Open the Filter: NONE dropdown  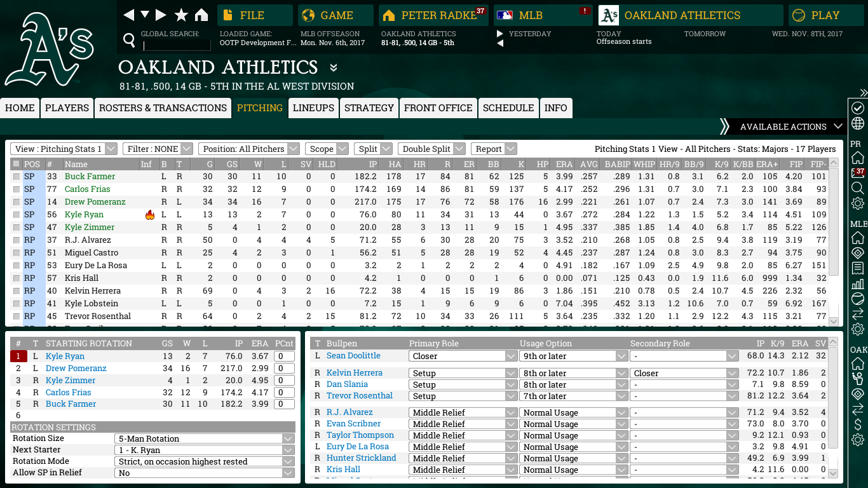[158, 149]
